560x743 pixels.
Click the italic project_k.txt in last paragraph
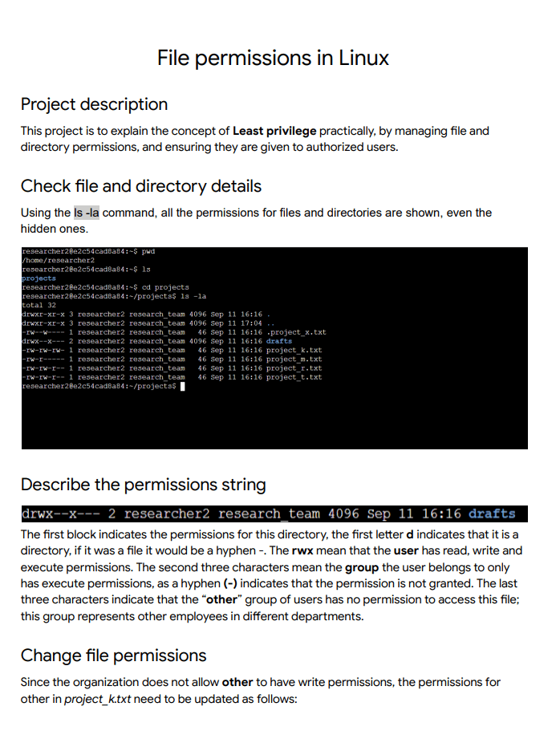pos(97,699)
